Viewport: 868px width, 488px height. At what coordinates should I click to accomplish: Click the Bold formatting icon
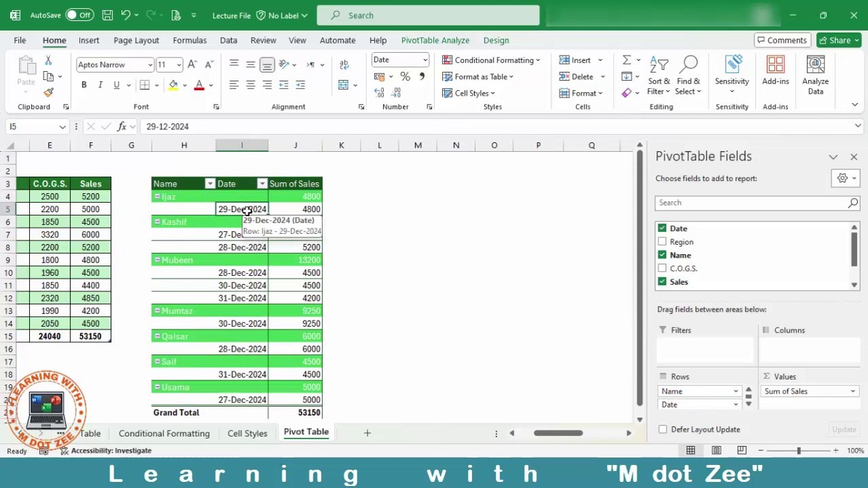click(x=83, y=85)
